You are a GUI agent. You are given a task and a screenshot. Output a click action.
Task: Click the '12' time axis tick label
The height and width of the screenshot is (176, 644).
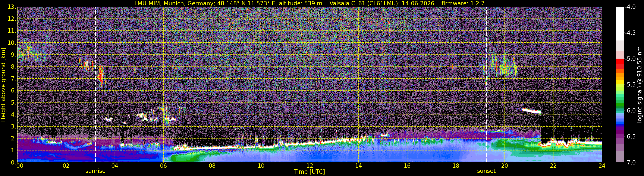(x=310, y=166)
